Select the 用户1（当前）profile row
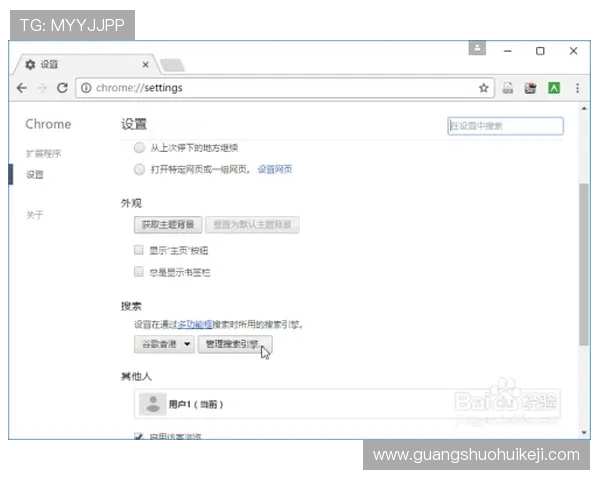This screenshot has width=600, height=480. pyautogui.click(x=348, y=404)
